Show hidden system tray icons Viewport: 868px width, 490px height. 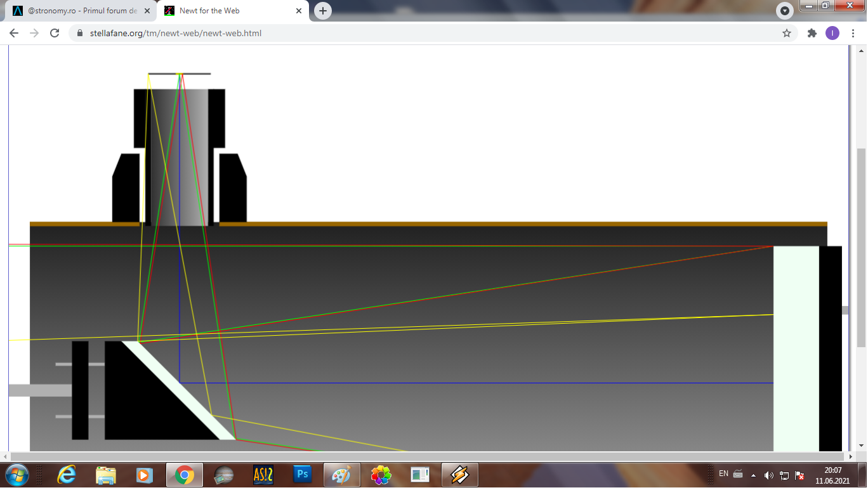click(754, 475)
